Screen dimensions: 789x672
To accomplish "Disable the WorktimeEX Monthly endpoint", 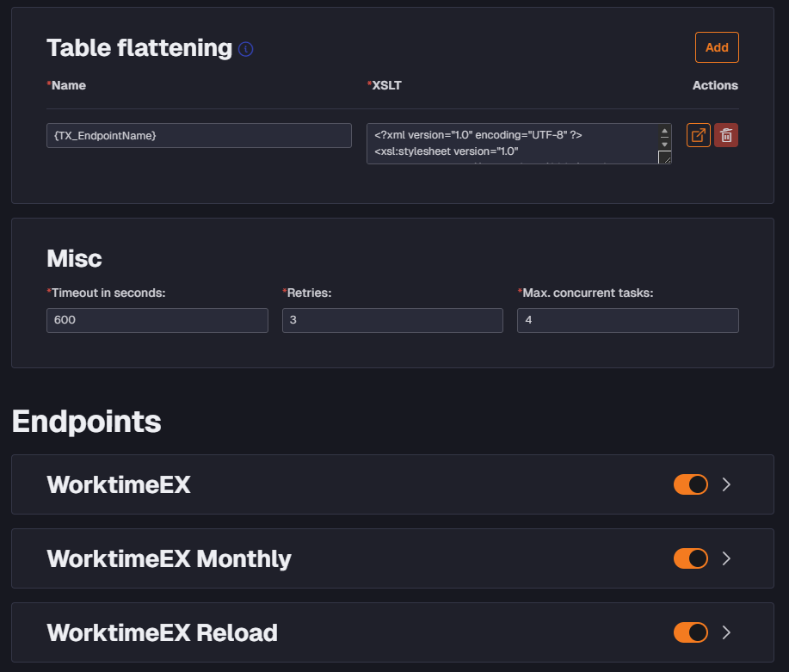I will click(x=691, y=558).
